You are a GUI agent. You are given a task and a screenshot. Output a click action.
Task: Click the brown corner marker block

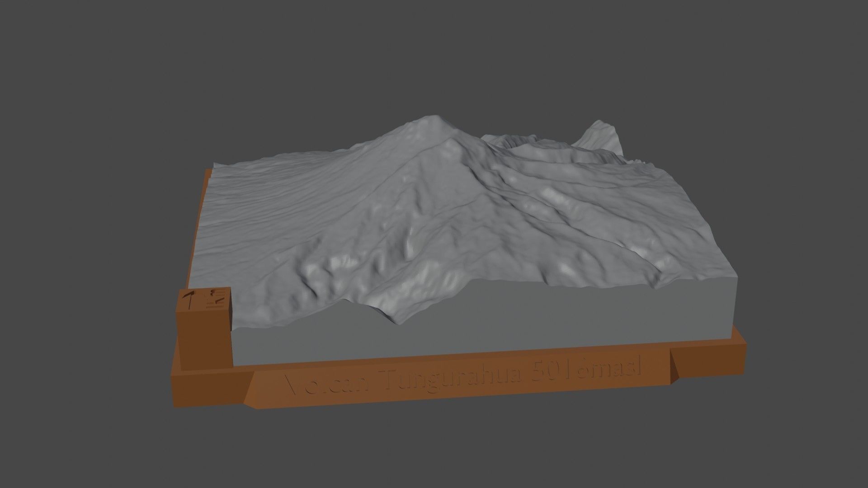[203, 325]
